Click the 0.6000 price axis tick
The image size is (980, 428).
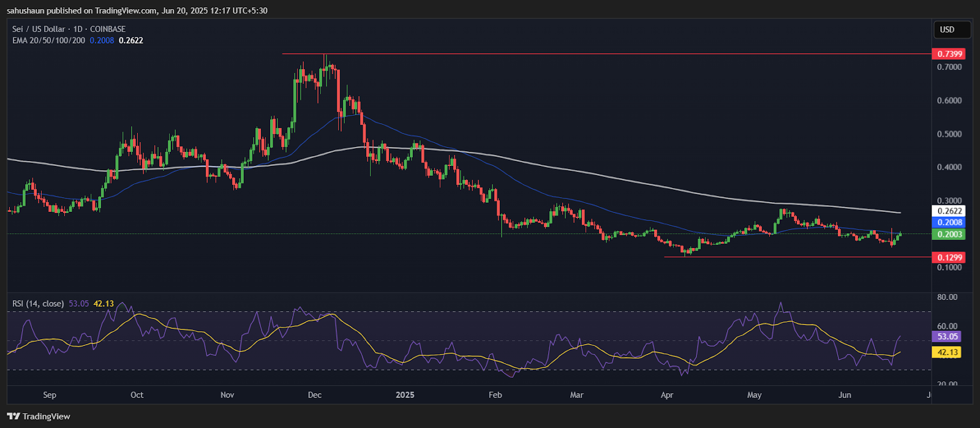pos(949,100)
